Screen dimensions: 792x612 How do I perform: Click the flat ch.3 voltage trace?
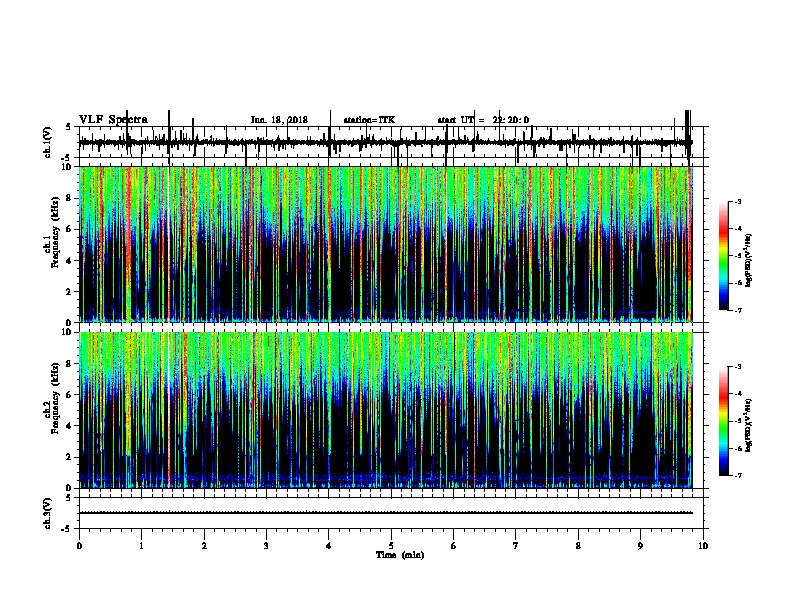tap(386, 513)
